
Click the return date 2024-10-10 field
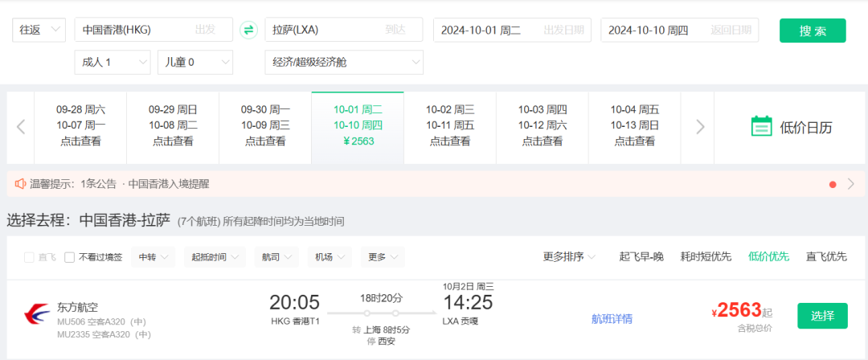680,30
